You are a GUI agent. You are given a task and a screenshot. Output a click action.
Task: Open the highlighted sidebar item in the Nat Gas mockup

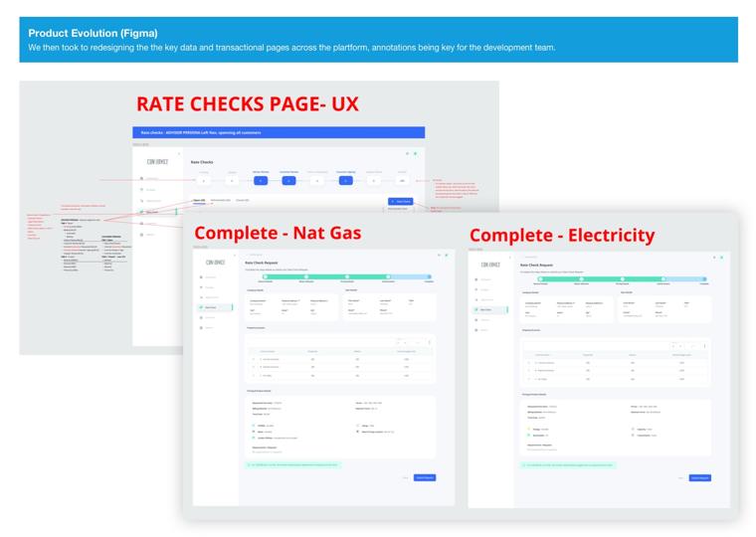pos(216,307)
